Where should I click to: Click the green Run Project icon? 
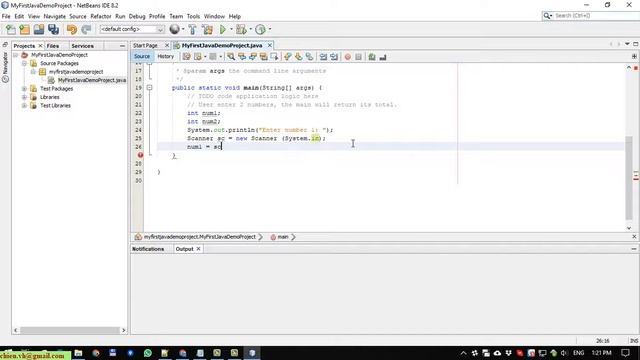[x=223, y=29]
